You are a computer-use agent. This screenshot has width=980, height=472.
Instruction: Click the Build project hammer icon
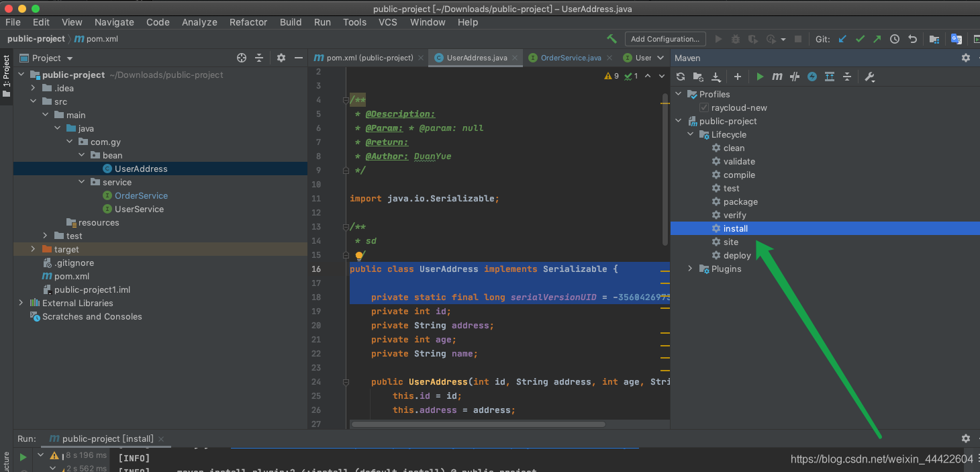pyautogui.click(x=611, y=39)
